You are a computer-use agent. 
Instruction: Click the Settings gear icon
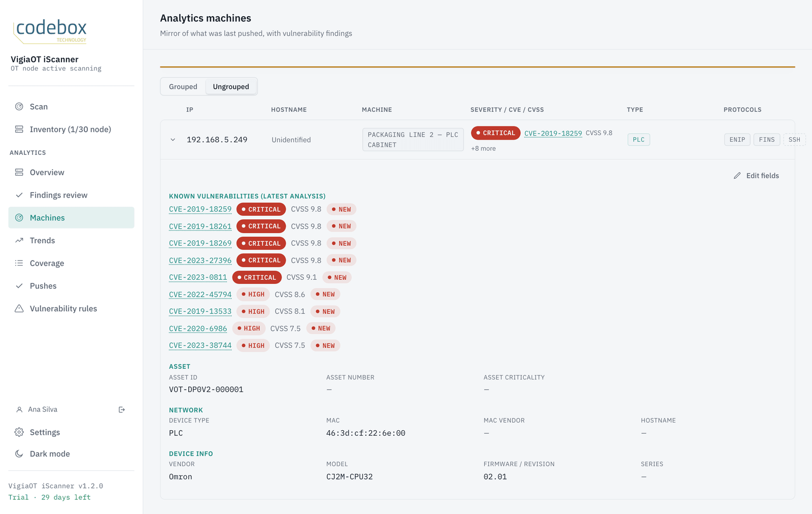(19, 432)
